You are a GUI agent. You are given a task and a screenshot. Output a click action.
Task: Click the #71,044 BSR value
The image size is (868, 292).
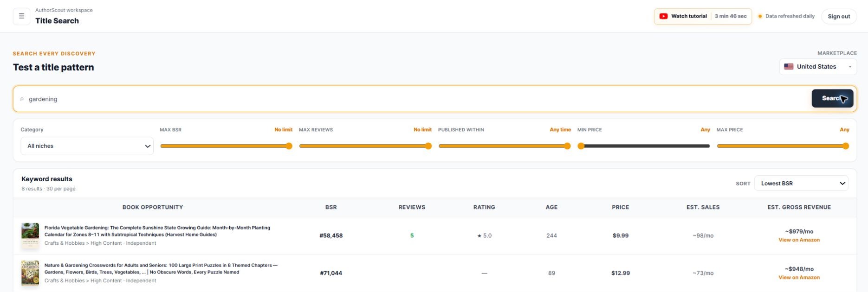[331, 273]
